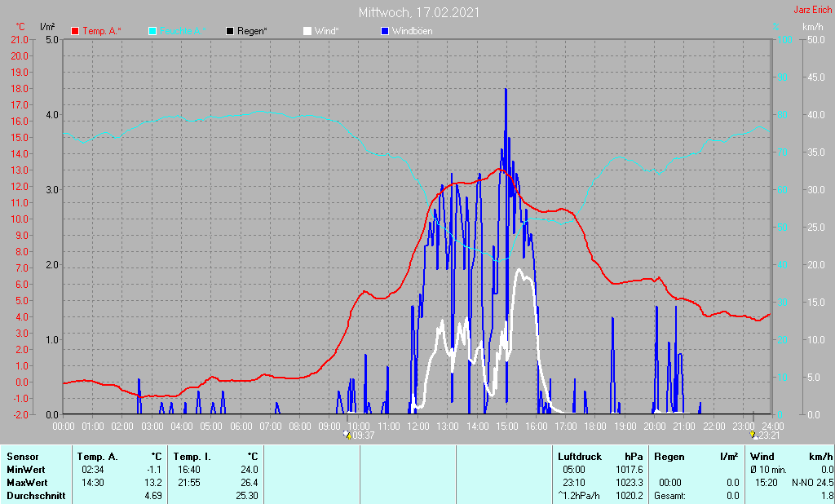
Task: Click the '1017.6' pressure minimum value
Action: [630, 470]
